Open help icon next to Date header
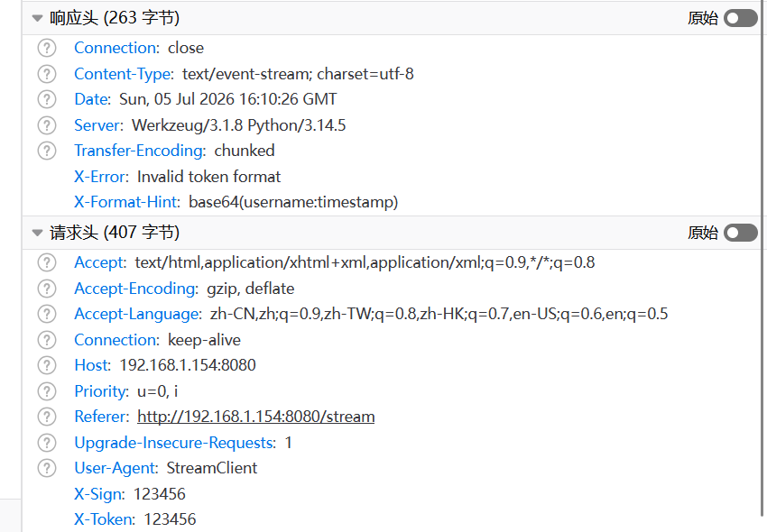 (47, 99)
